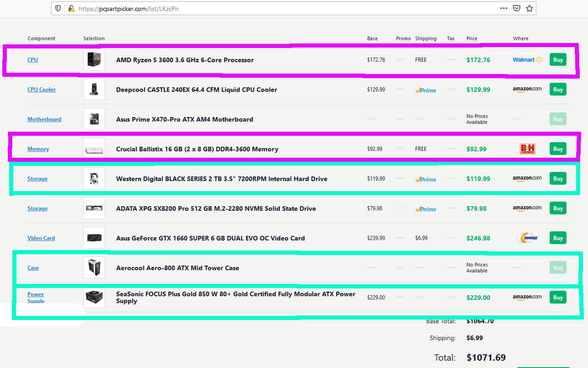The height and width of the screenshot is (368, 588).
Task: Buy the AMD Ryzen 5 3600 CPU
Action: tap(558, 60)
